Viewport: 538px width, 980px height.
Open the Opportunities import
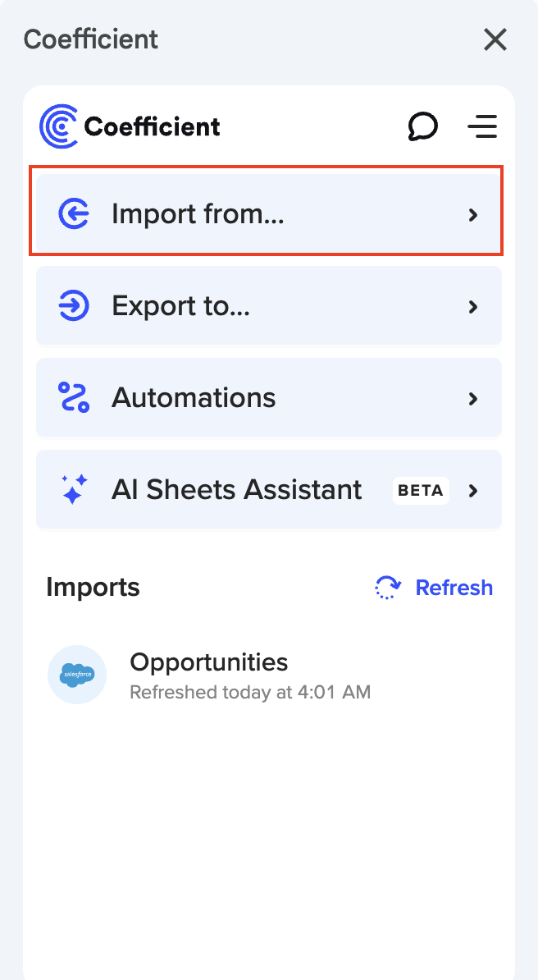point(209,662)
